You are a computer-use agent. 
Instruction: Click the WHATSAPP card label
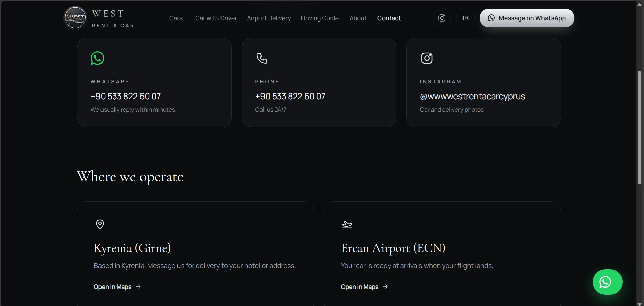tap(110, 82)
